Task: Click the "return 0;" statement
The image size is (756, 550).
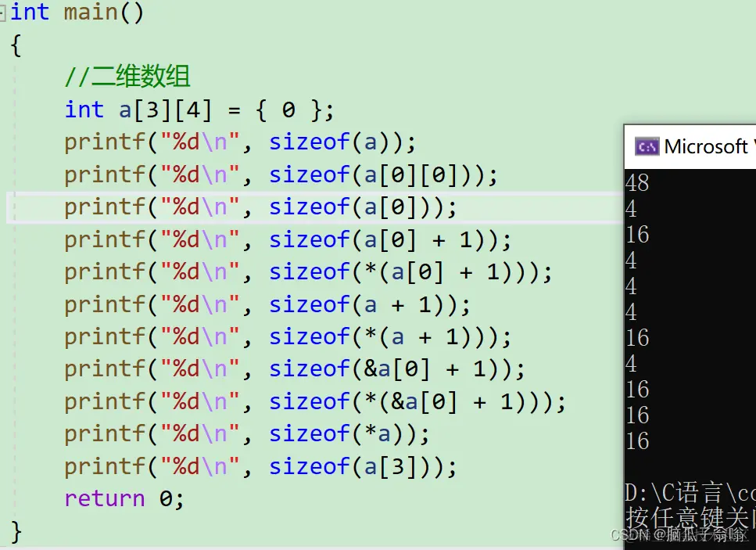Action: click(124, 499)
